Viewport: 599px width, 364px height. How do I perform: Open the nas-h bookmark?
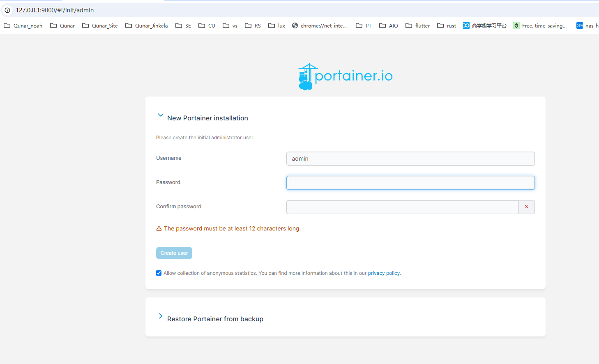click(587, 25)
